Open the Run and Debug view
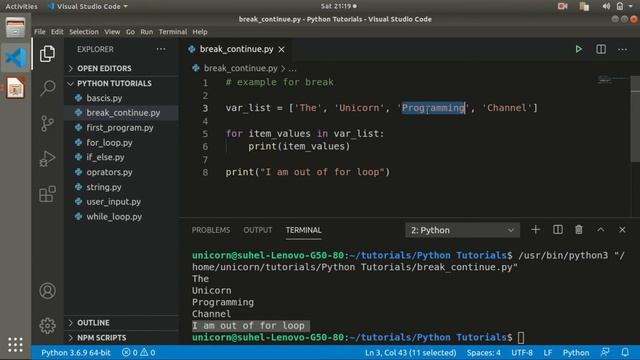640x360 pixels. pos(47,159)
